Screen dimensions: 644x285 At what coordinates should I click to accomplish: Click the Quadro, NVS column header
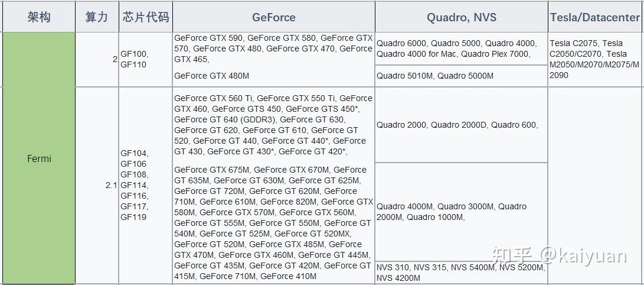pos(461,18)
